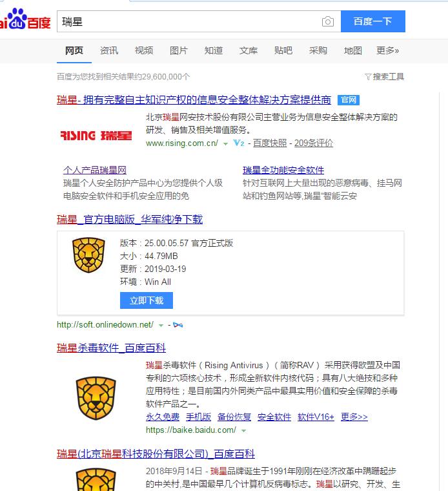Screen dimensions: 448x491
Task: Click lion shield icon in download card
Action: click(88, 255)
